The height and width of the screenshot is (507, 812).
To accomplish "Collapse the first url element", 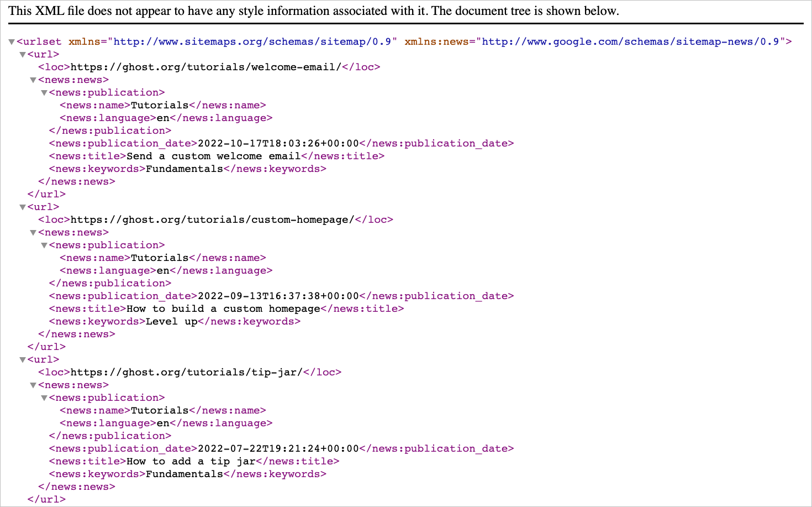I will [x=23, y=54].
